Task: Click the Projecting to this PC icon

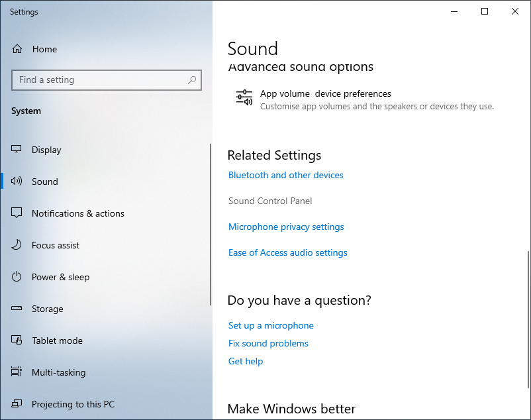Action: [17, 403]
